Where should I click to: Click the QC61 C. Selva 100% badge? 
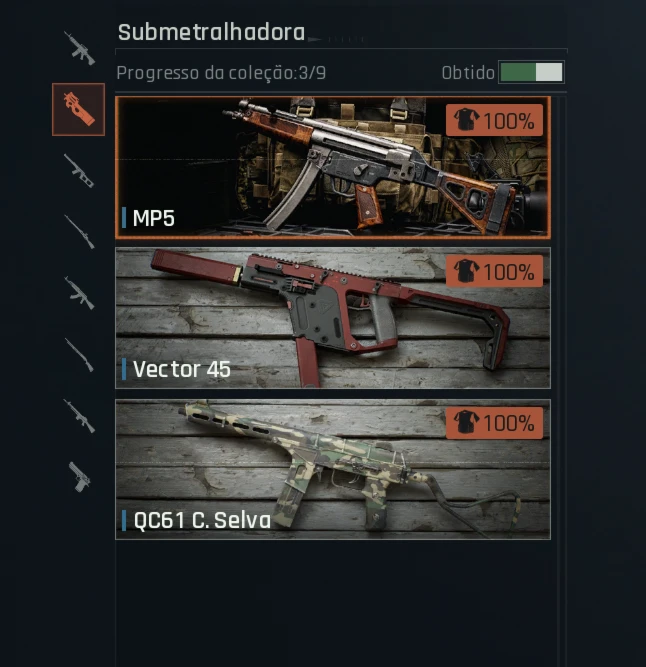click(x=494, y=423)
